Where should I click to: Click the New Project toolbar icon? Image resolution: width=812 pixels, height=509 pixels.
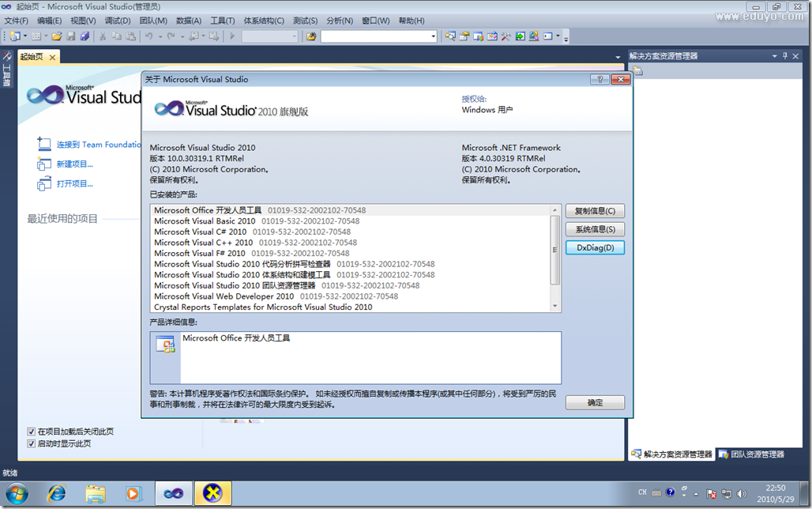coord(15,36)
